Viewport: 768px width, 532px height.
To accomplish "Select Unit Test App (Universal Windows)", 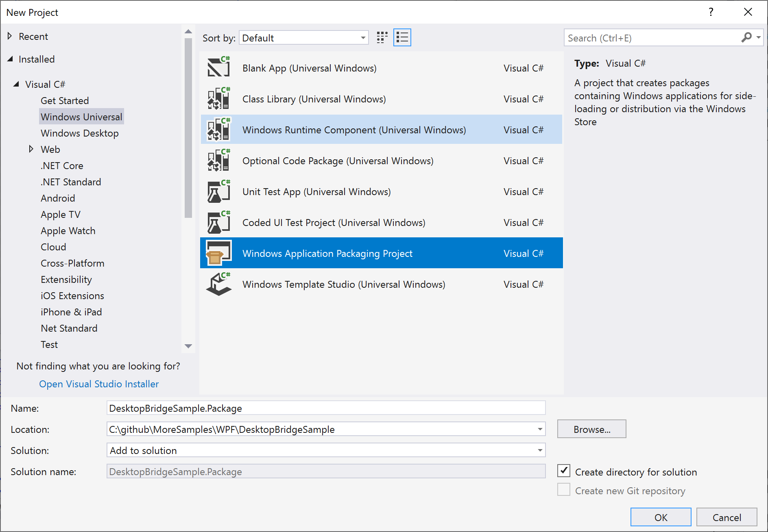I will point(382,191).
